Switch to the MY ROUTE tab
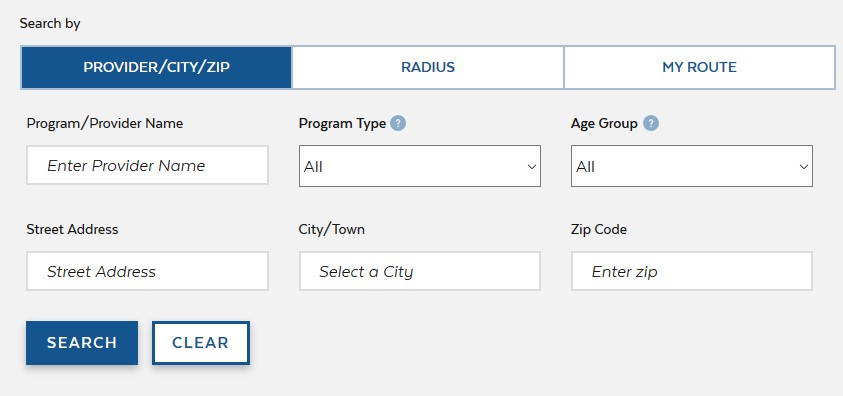The height and width of the screenshot is (396, 843). 699,67
